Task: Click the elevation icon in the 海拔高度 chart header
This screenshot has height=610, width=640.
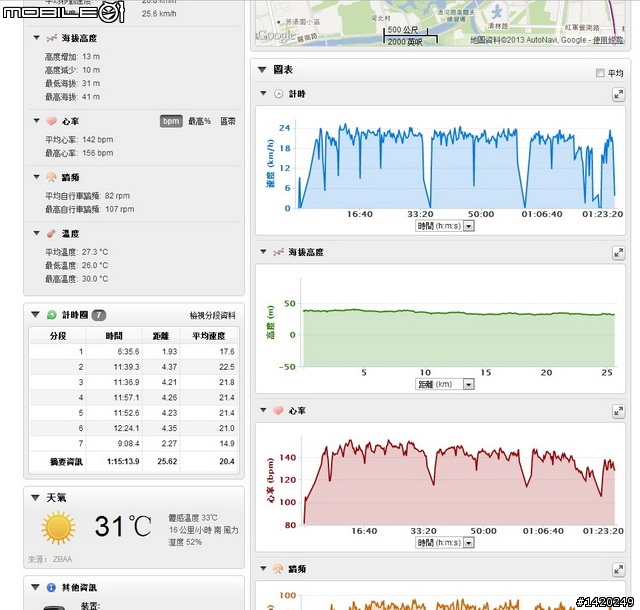Action: 278,252
